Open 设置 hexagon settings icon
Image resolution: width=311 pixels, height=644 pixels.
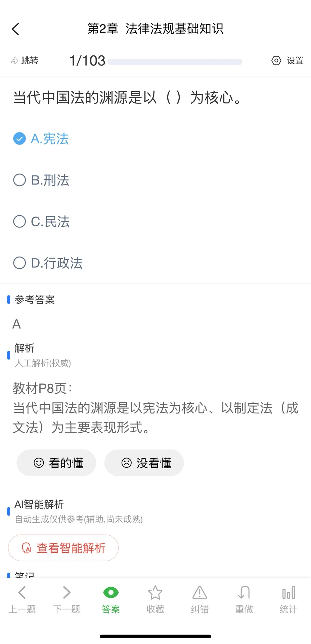[276, 61]
